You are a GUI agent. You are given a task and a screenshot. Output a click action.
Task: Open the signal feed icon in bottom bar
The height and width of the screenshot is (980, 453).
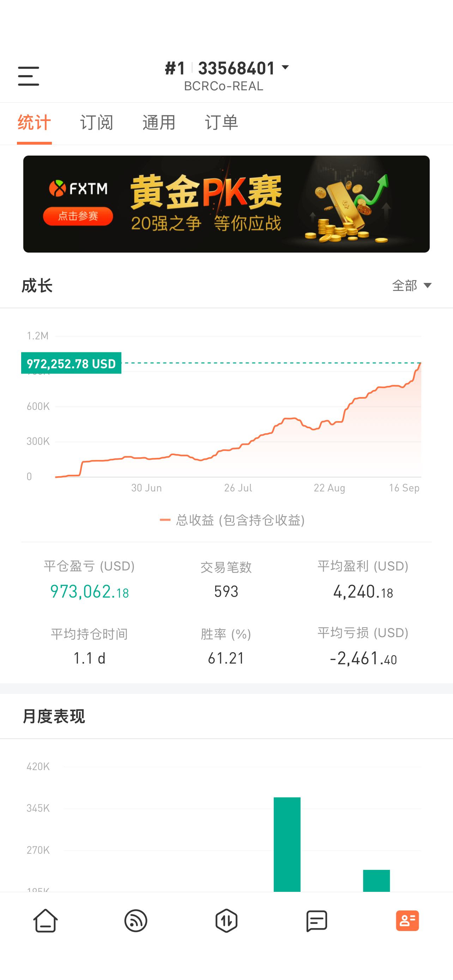136,921
